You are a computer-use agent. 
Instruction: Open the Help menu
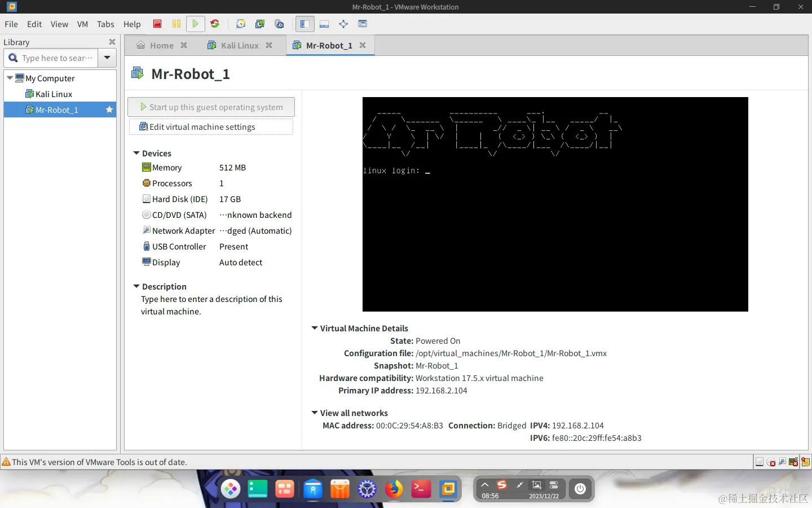pos(132,24)
